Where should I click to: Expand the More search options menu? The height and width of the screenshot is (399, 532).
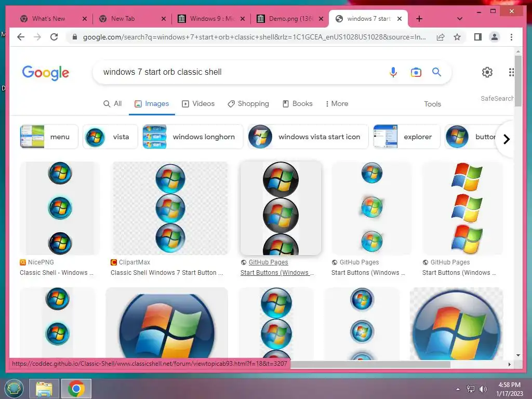(x=336, y=104)
